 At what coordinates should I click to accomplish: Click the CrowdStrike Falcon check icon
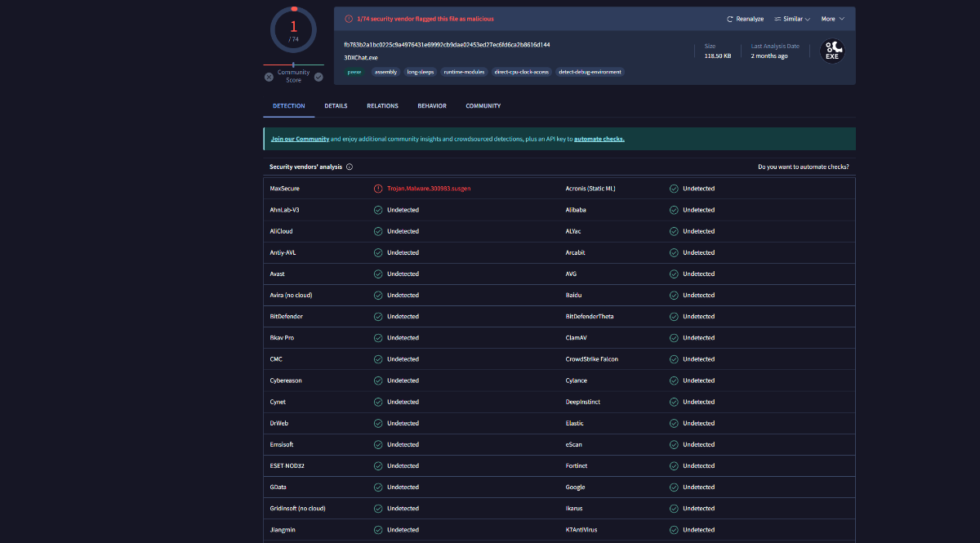674,359
